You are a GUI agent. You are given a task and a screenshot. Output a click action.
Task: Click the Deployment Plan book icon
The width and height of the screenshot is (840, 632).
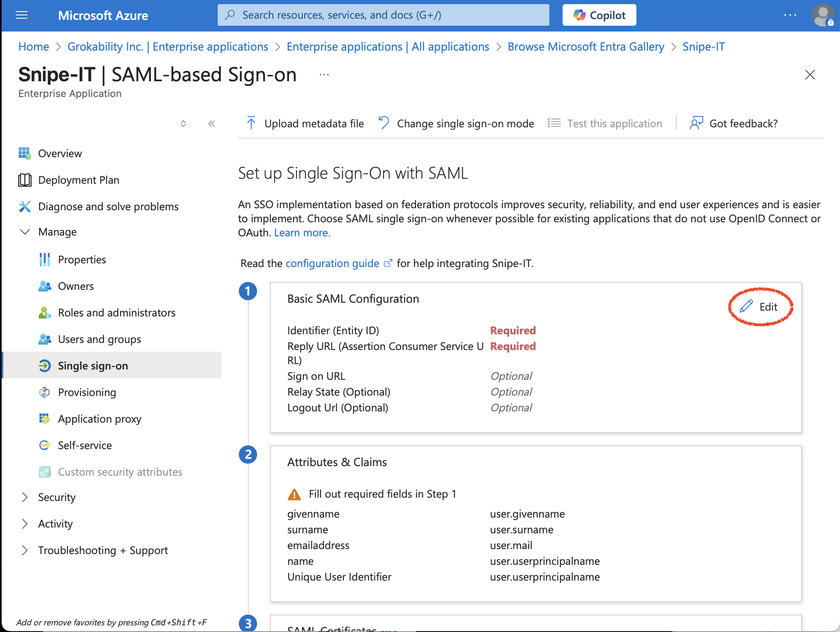[x=24, y=180]
